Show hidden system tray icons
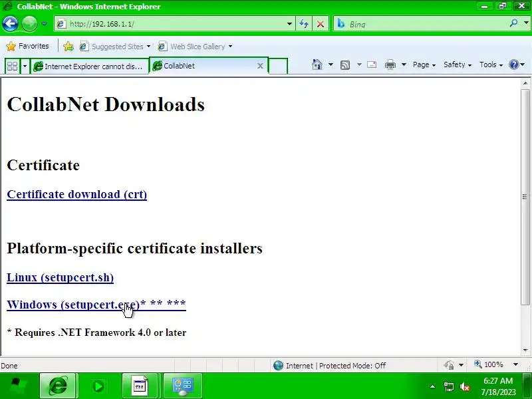Viewport: 532px width, 399px height. pos(433,386)
